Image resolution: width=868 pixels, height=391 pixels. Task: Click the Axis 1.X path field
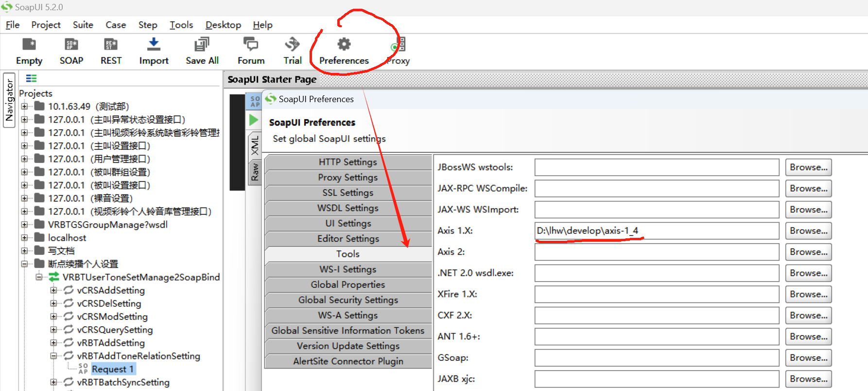coord(657,231)
